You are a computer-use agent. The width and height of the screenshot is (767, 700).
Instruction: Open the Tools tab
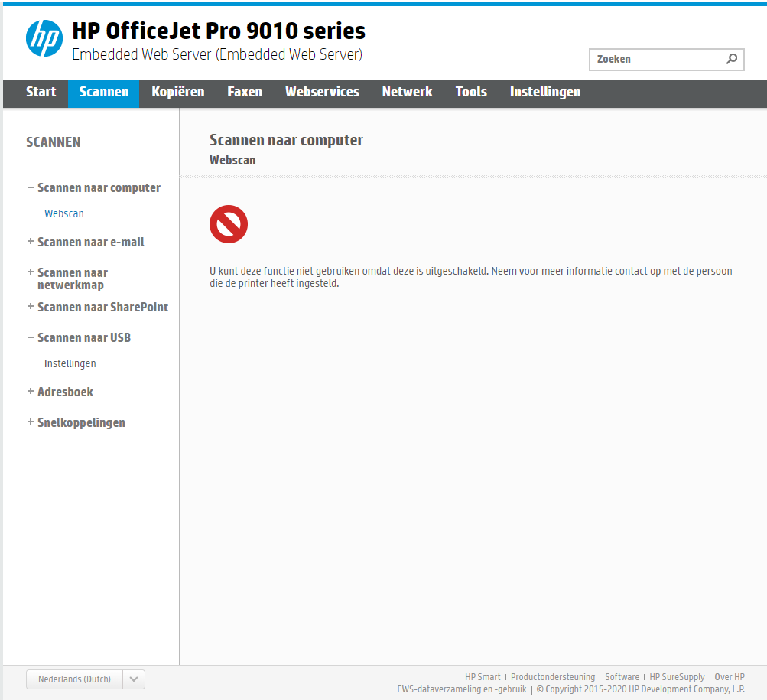471,92
